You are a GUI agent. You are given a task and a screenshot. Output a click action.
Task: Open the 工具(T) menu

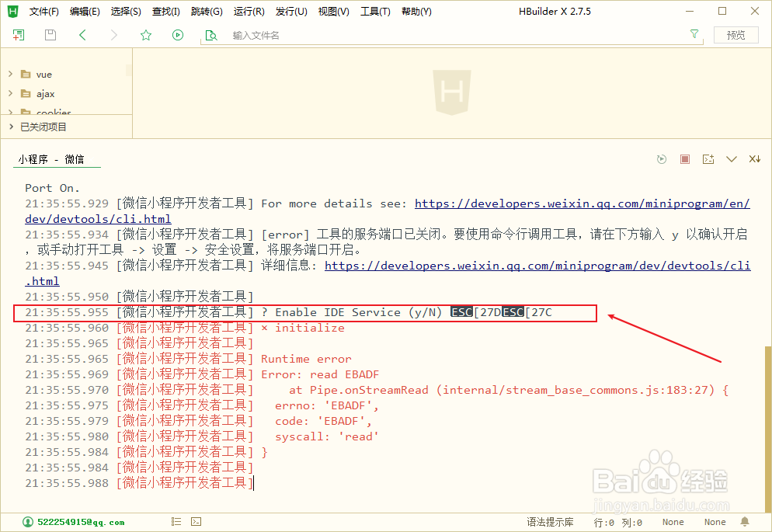point(375,12)
